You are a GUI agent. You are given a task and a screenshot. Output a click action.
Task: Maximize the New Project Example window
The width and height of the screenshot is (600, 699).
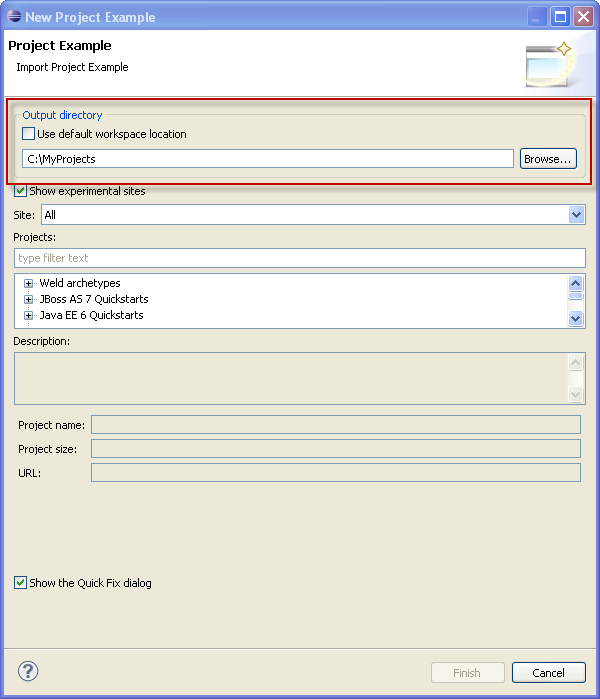(x=561, y=16)
